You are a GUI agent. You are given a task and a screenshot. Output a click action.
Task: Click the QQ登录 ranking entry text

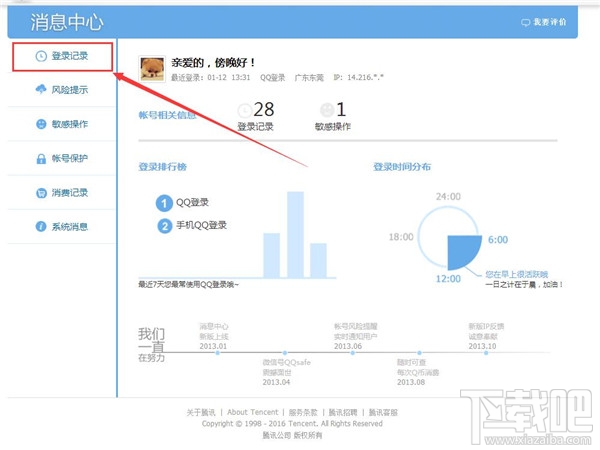pos(192,202)
